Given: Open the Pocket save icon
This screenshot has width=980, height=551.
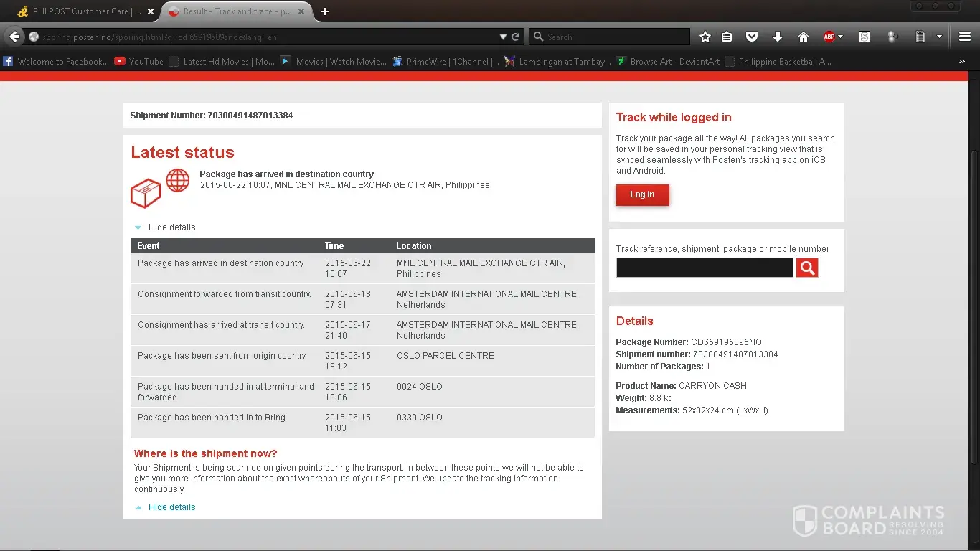Looking at the screenshot, I should [x=752, y=37].
